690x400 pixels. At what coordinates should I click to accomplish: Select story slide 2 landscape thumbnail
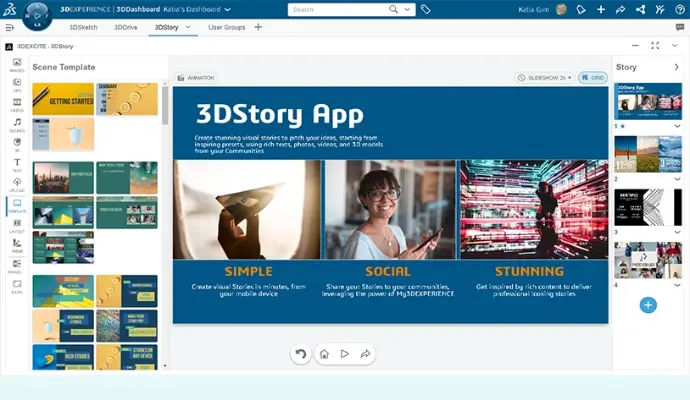pyautogui.click(x=648, y=154)
